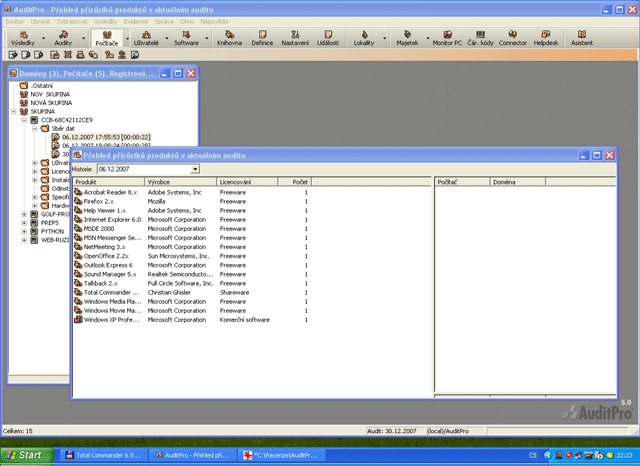Open the dropdown arrow next to Výsledky
The image size is (640, 466).
click(x=44, y=38)
